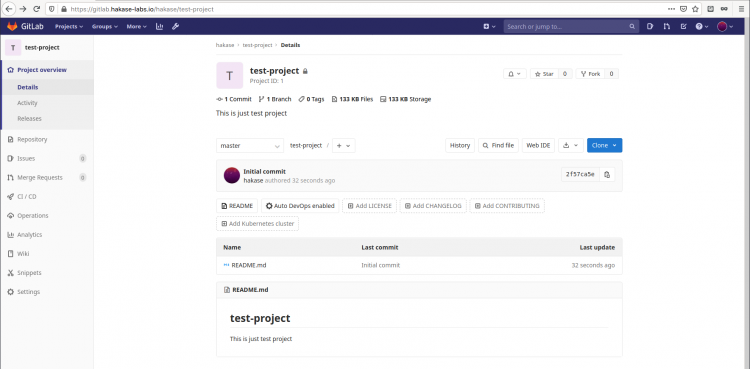Star the project

(544, 74)
